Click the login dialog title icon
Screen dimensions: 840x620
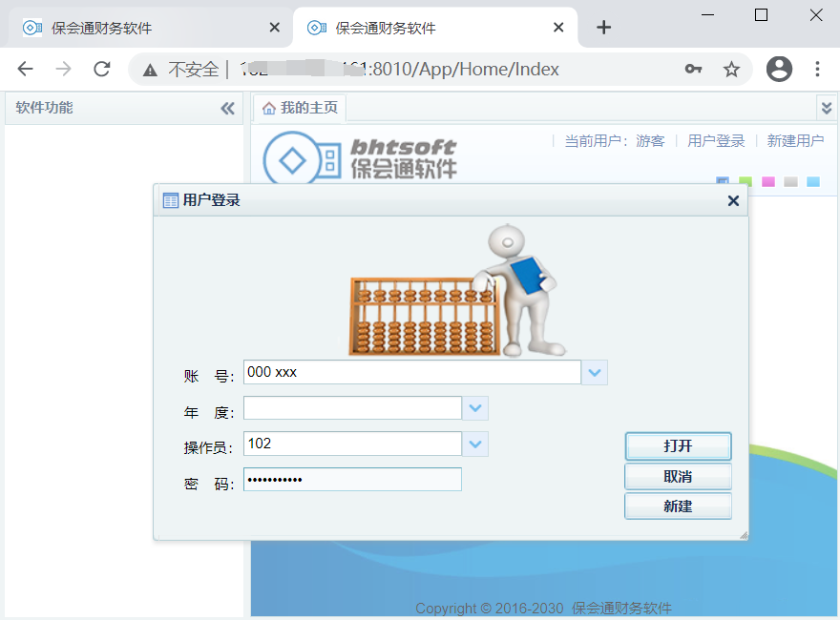coord(170,200)
